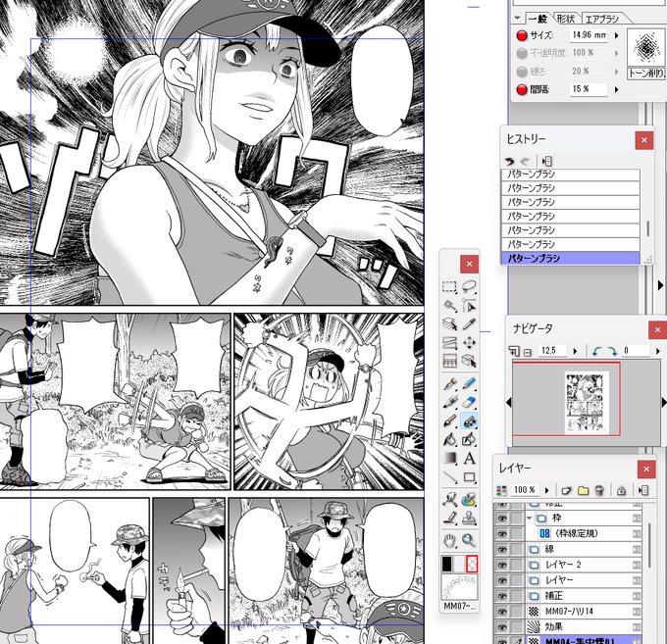Hide the MM07-ハリ14 layer
Image resolution: width=667 pixels, height=644 pixels.
(x=502, y=612)
